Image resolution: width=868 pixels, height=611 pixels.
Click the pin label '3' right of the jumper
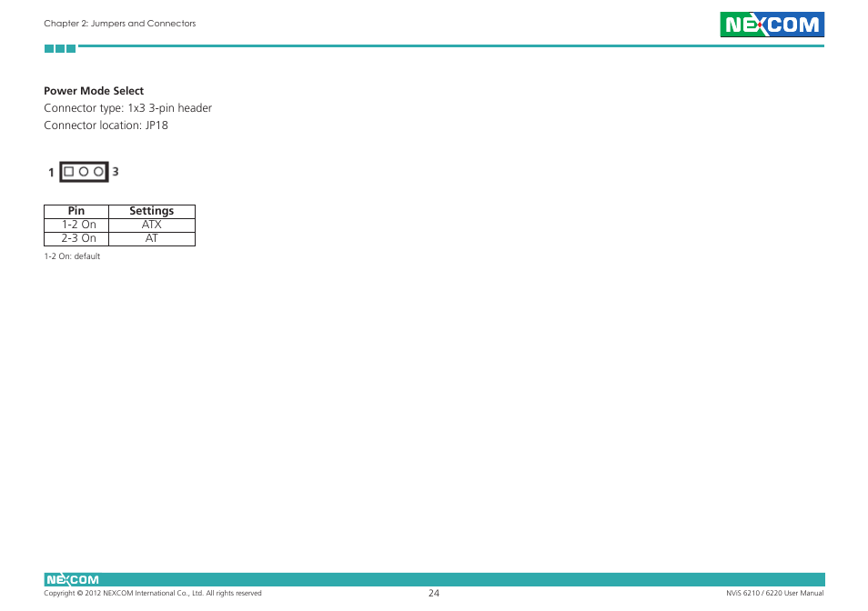coord(116,172)
